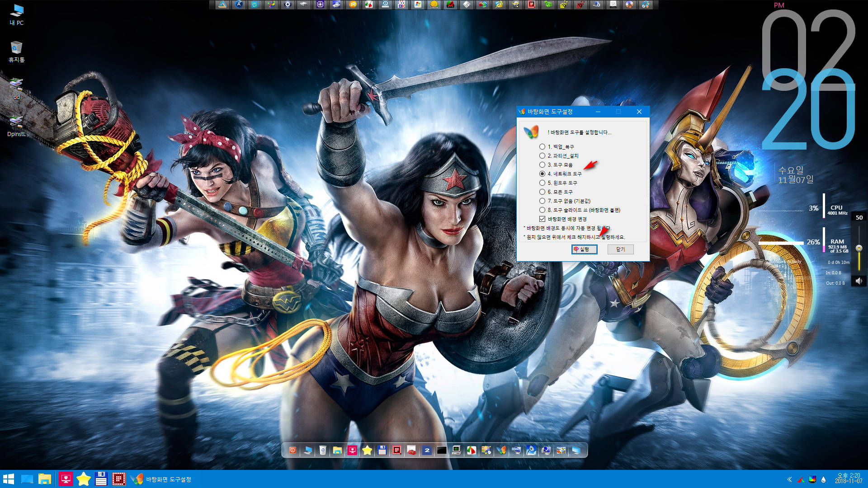Viewport: 868px width, 488px height.
Task: Click the Acronis triangle icon in top toolbar
Action: [222, 5]
